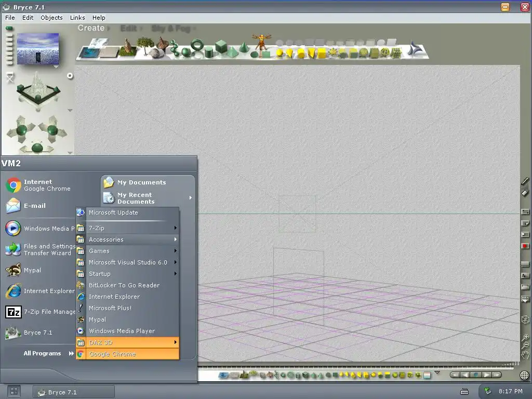
Task: Open the timeline options triangle
Action: (x=437, y=373)
